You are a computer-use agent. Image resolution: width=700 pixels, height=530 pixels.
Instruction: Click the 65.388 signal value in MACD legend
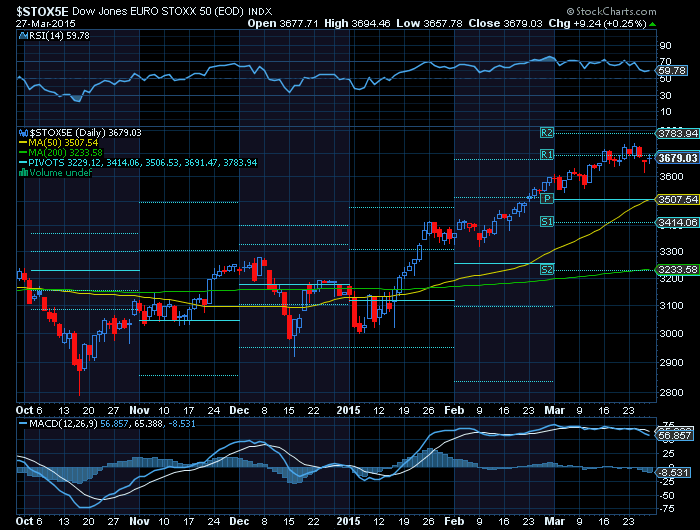click(148, 423)
